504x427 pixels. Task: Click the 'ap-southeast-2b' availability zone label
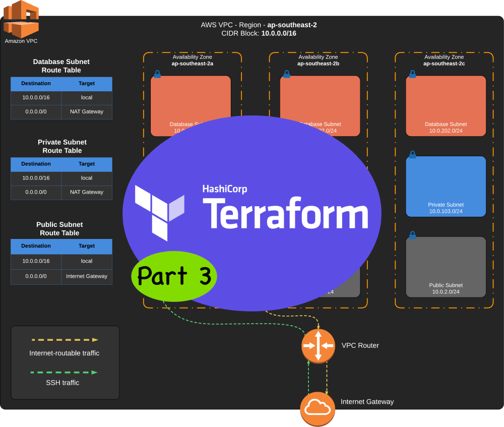pyautogui.click(x=318, y=64)
